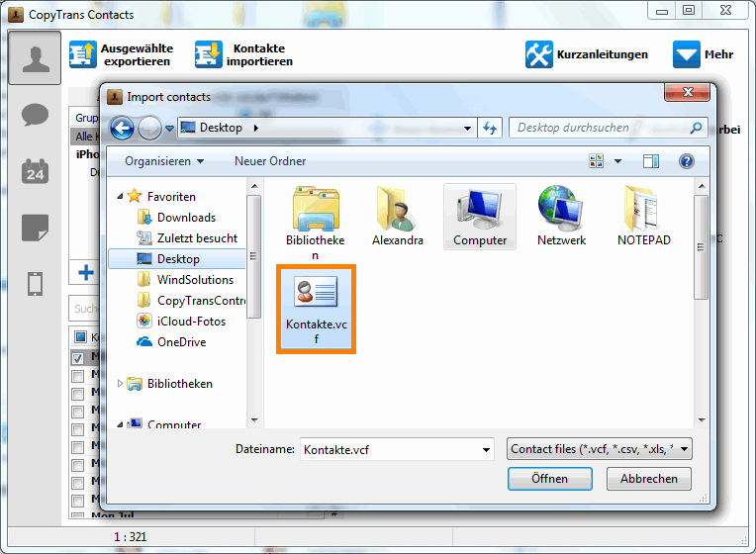
Task: Click the search magnifier icon
Action: click(x=696, y=128)
